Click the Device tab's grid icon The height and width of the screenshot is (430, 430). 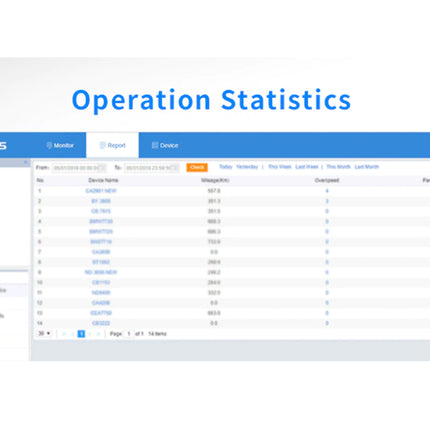[155, 145]
